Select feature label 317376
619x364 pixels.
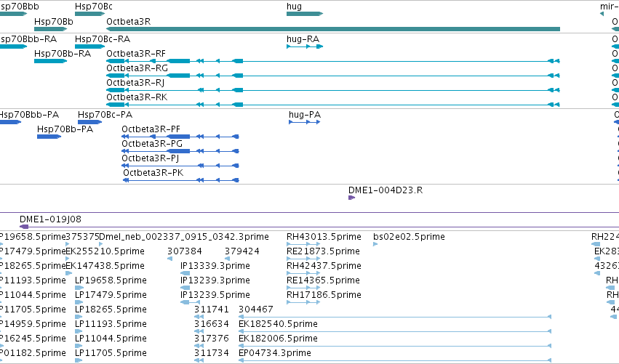point(211,339)
